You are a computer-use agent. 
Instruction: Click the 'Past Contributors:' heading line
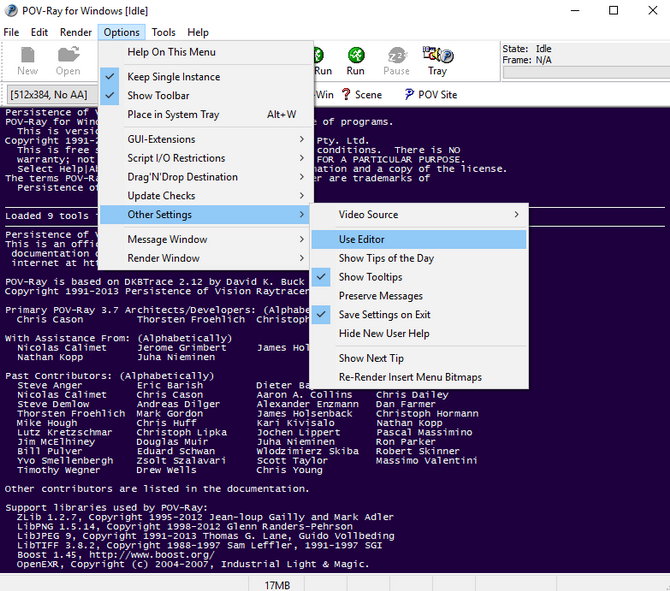point(109,376)
